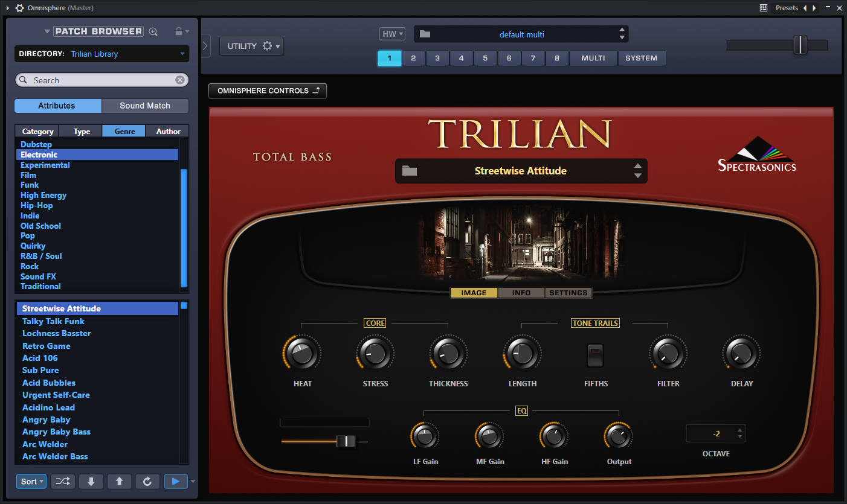847x504 pixels.
Task: Click the LENGTH knob
Action: tap(521, 352)
